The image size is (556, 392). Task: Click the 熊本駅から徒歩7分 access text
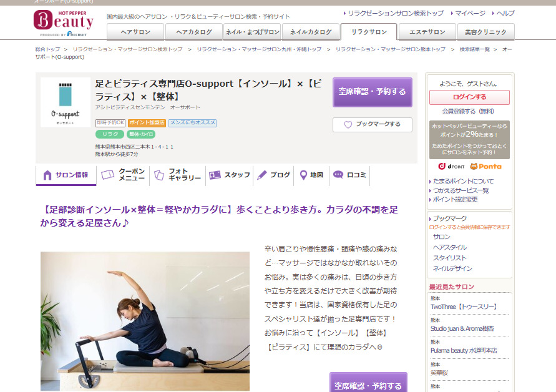pyautogui.click(x=117, y=154)
